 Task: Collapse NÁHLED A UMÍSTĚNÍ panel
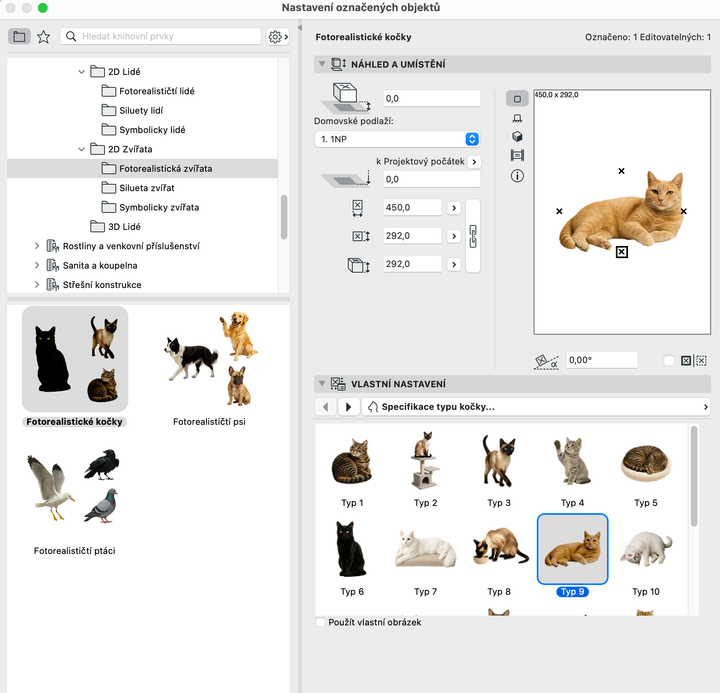pyautogui.click(x=322, y=64)
